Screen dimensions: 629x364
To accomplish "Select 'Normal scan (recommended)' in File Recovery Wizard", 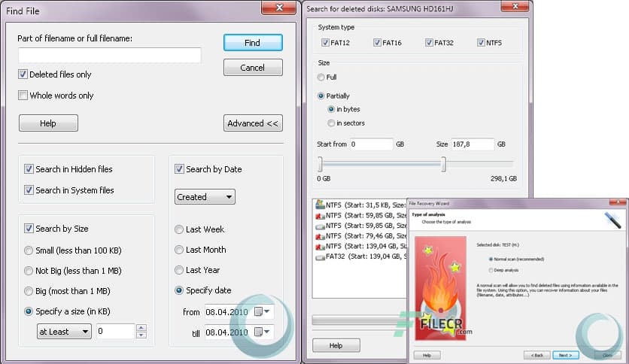I will tap(491, 259).
